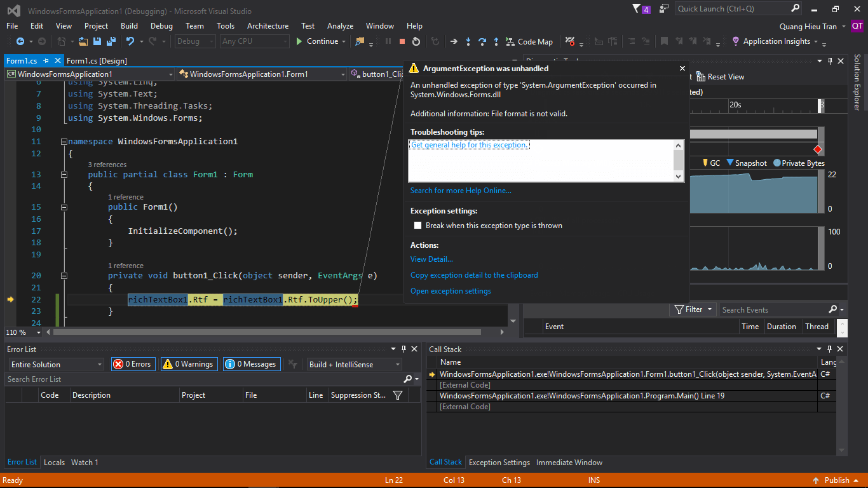Check Break when this exception type is thrown
The height and width of the screenshot is (488, 868).
(417, 224)
